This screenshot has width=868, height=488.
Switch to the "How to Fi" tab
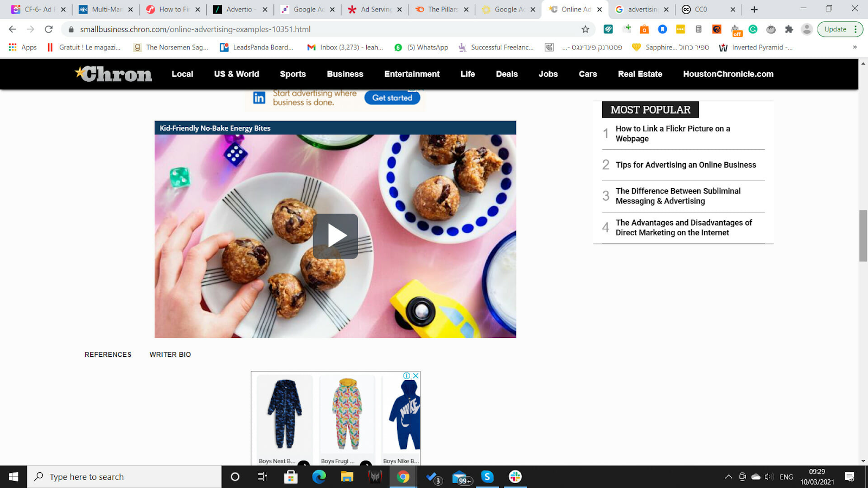174,9
